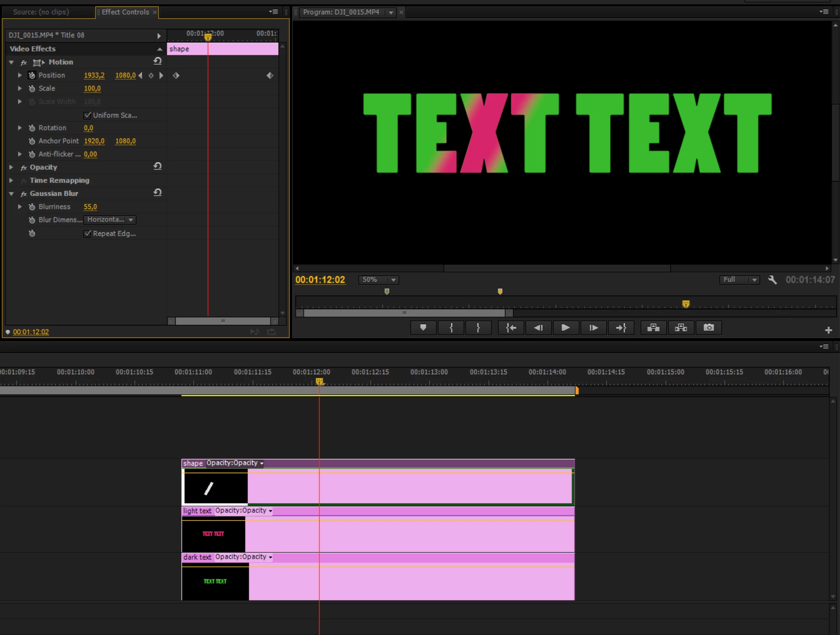Open the wrench Settings menu in Program monitor
The height and width of the screenshot is (635, 840).
(x=772, y=280)
